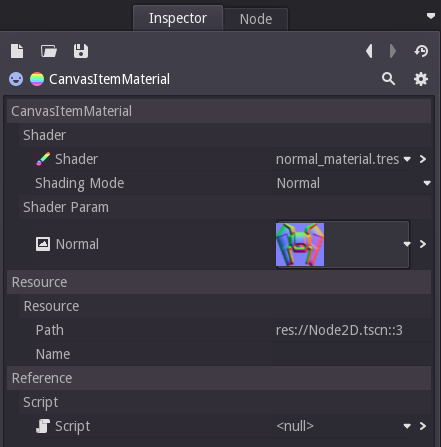Viewport: 441px width, 447px height.
Task: Open the object history clock icon
Action: click(421, 51)
